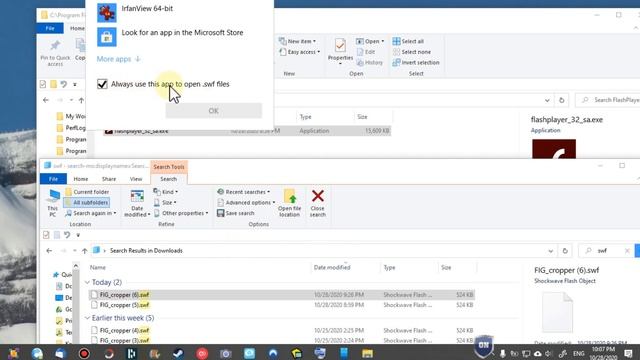Refresh Search Results in Downloads
Image resolution: width=640 pixels, height=360 pixels.
(x=565, y=251)
